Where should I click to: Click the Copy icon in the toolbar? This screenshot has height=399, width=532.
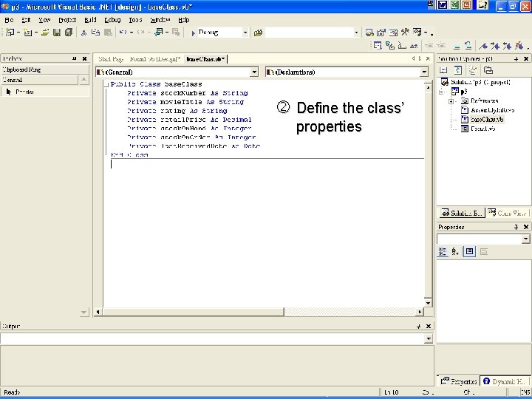95,33
